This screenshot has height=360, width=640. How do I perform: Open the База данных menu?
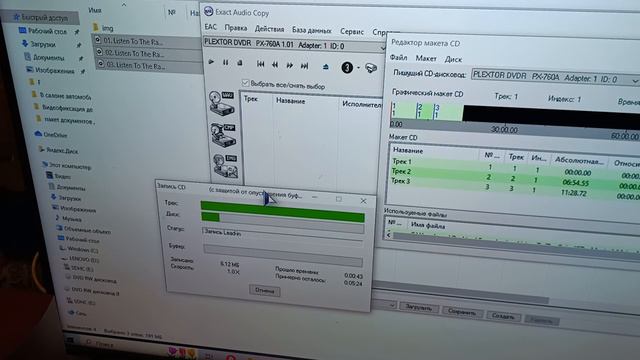311,30
